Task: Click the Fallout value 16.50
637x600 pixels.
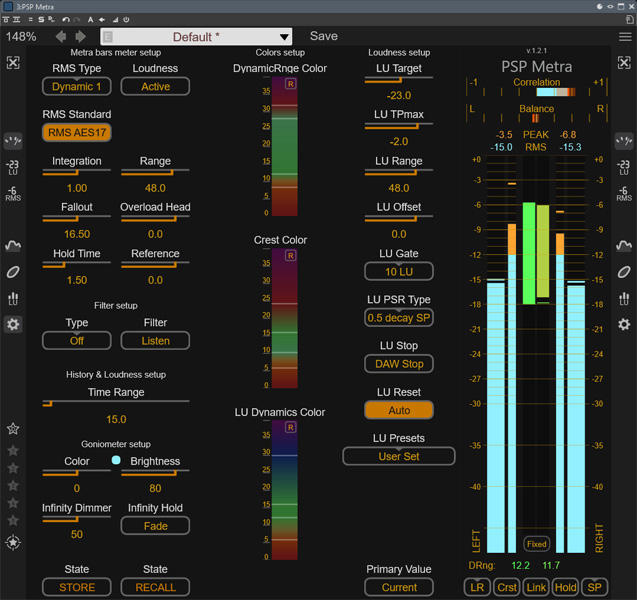Action: [x=77, y=234]
